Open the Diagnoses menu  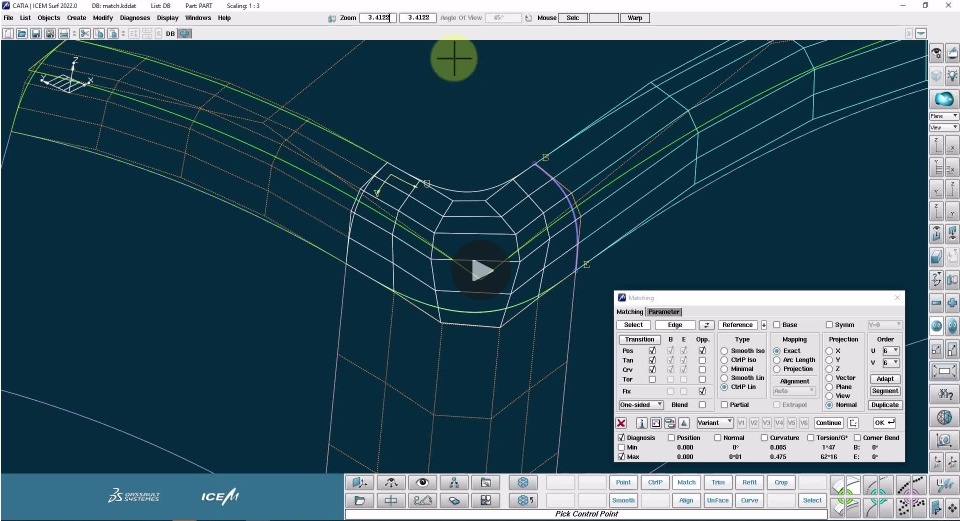click(x=135, y=18)
